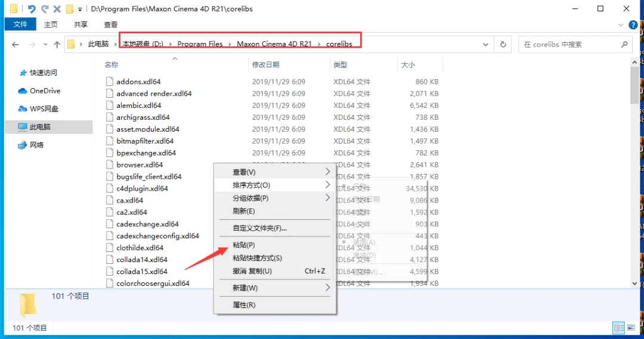Click file icon of cadexchangeconfig.xdl64
644x339 pixels.
(109, 236)
